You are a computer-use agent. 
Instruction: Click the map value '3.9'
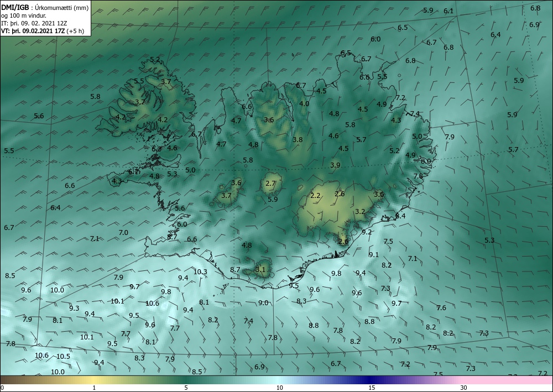(x=336, y=165)
